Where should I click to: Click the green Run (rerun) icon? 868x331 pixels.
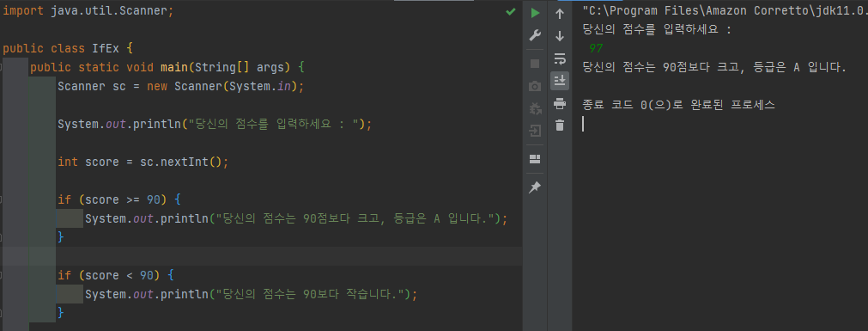[x=535, y=13]
